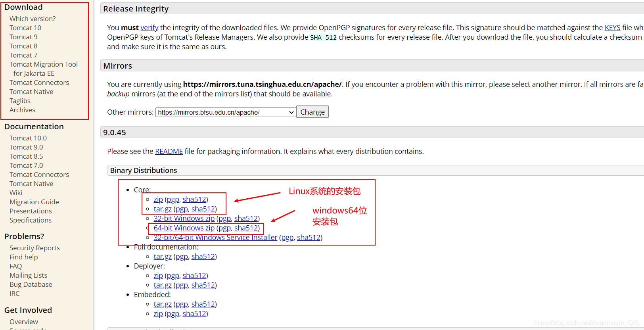Open Tomcat 10.0 documentation
This screenshot has height=330, width=644.
tap(28, 138)
